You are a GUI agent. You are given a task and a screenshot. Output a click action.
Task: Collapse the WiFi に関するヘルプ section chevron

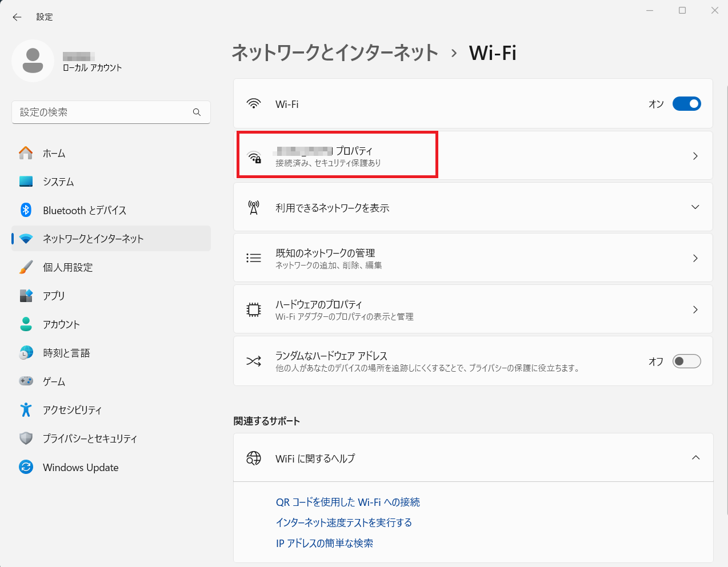(x=695, y=457)
